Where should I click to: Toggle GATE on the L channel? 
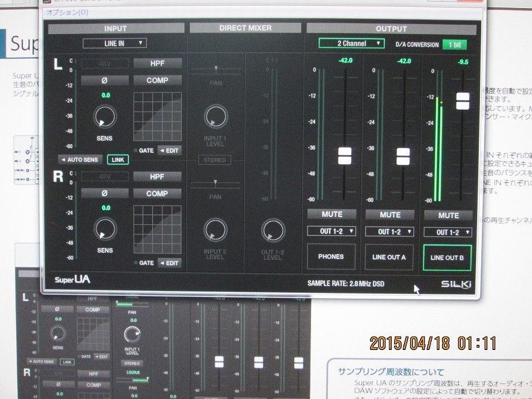(144, 150)
